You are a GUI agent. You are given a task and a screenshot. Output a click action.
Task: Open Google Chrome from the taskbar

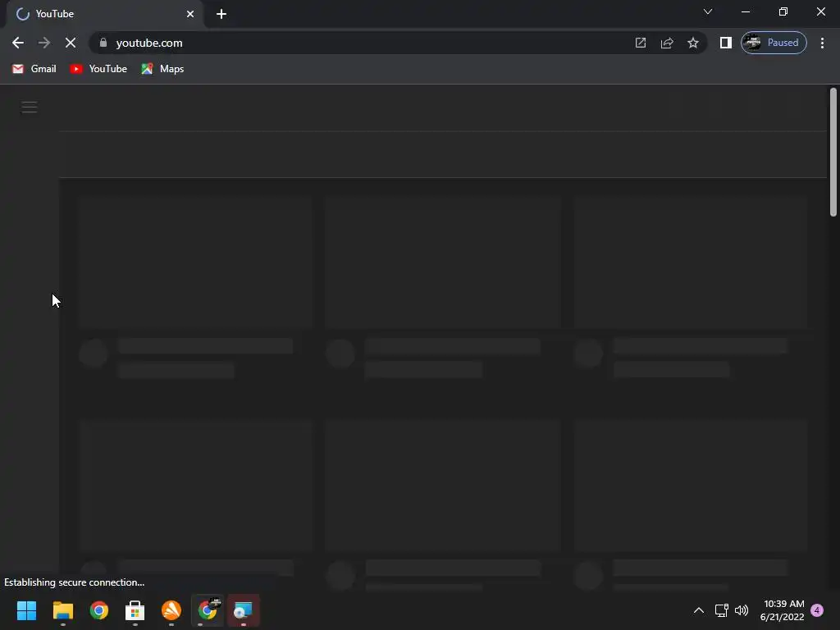click(x=99, y=610)
